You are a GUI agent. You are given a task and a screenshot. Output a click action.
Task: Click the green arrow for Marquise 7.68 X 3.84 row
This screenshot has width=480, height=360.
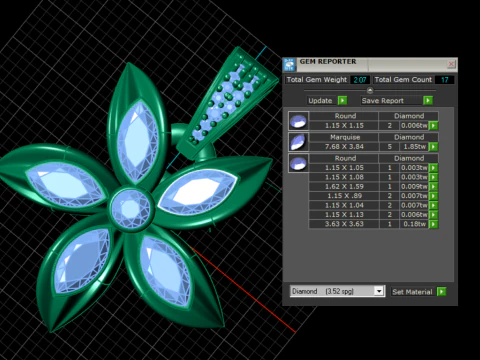point(433,147)
